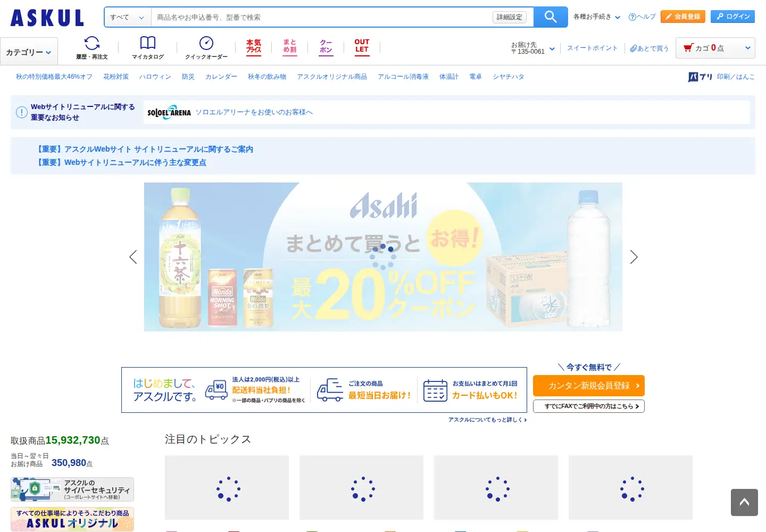This screenshot has width=766, height=532.
Task: Select 防災 menu item
Action: pos(188,77)
